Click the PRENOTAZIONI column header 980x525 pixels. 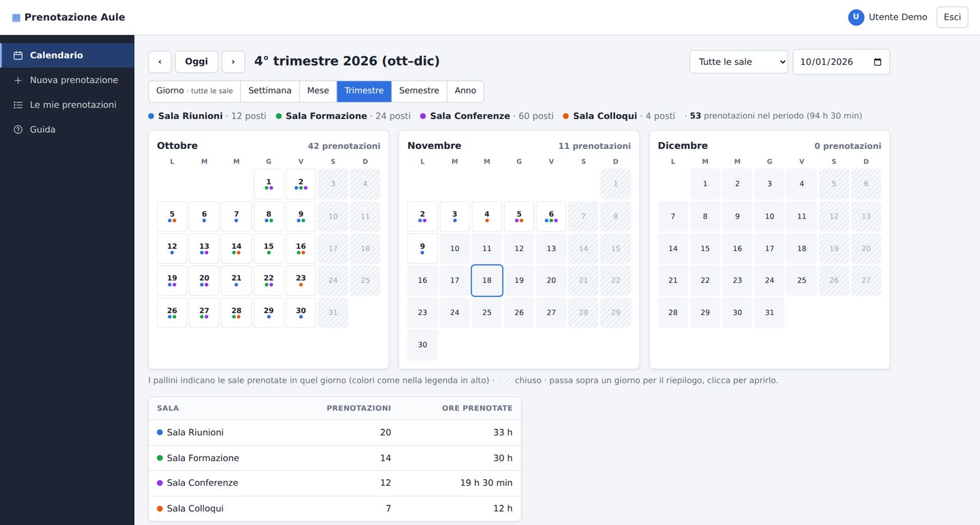358,408
